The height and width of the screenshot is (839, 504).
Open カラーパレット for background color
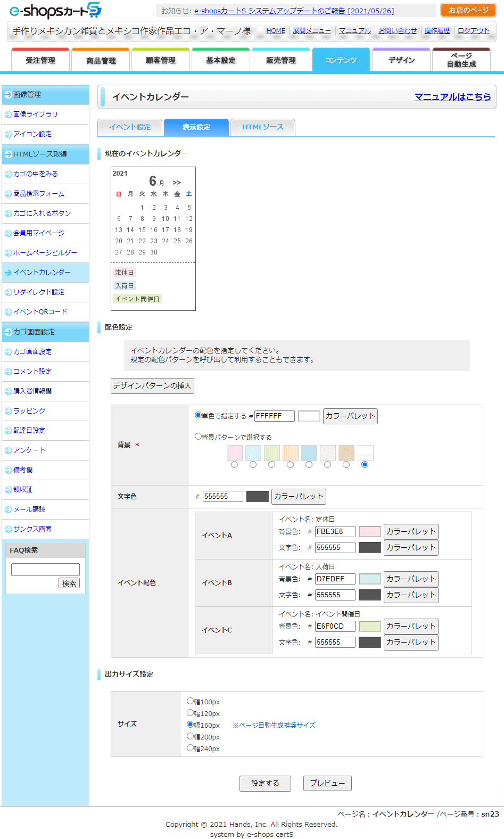[x=350, y=416]
